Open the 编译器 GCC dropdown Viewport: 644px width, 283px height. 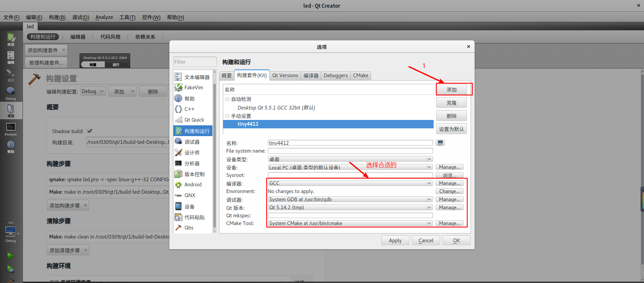(x=350, y=183)
